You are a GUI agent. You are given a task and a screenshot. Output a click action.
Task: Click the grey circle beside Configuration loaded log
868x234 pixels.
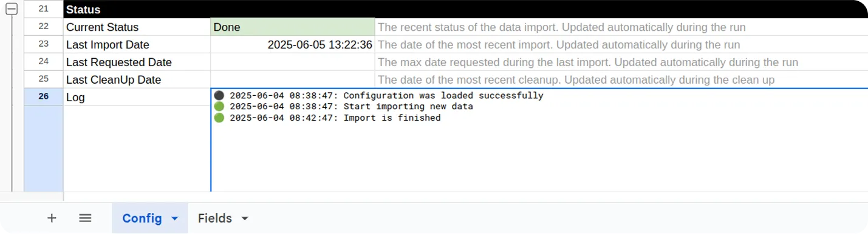point(219,95)
